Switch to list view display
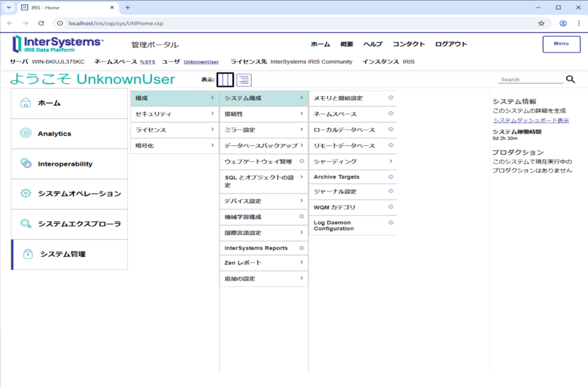Viewport: 588px width, 388px height. 244,80
